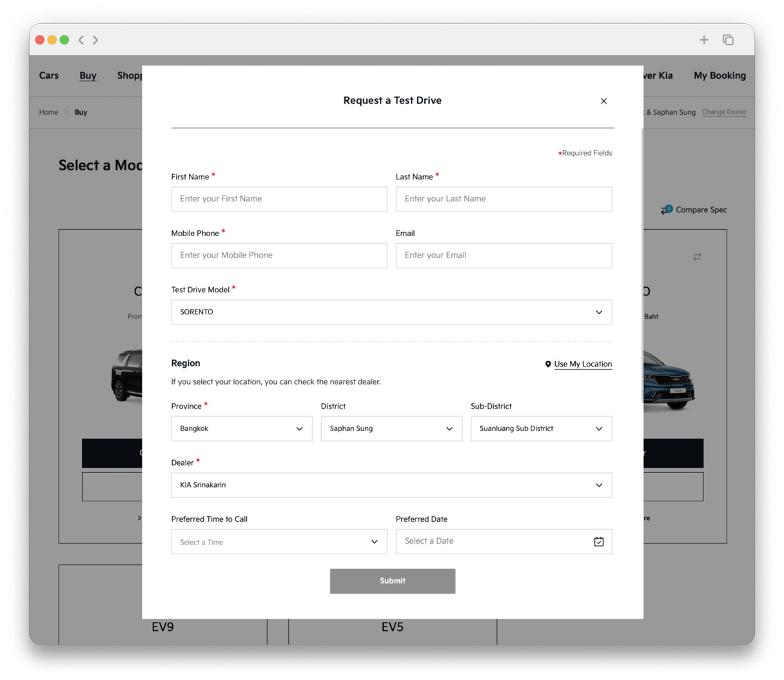784x680 pixels.
Task: Expand the Province dropdown showing Bangkok
Action: (x=242, y=429)
